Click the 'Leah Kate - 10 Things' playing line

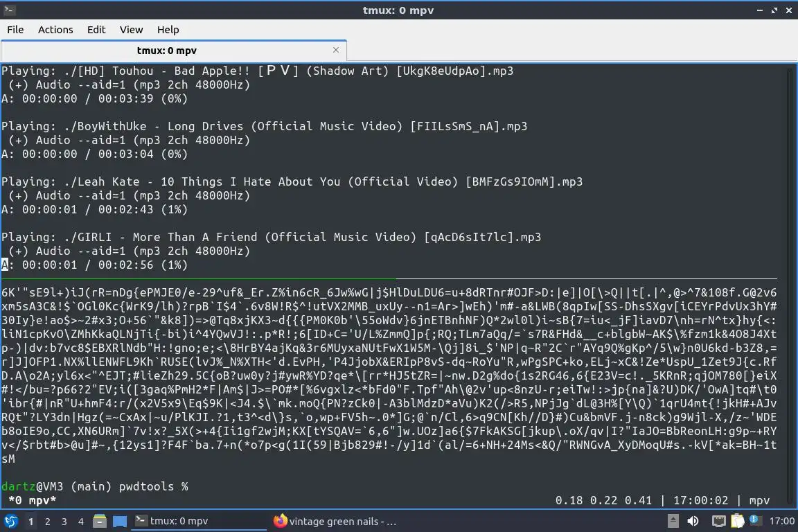point(292,181)
